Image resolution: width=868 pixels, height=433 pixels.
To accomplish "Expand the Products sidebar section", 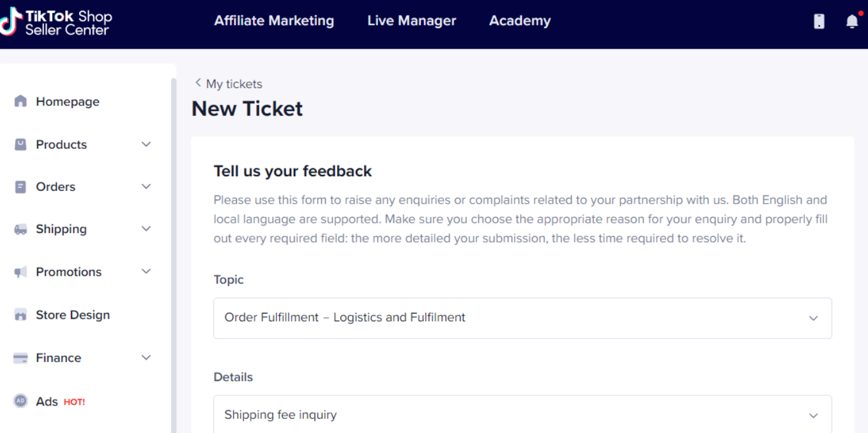I will (x=146, y=144).
